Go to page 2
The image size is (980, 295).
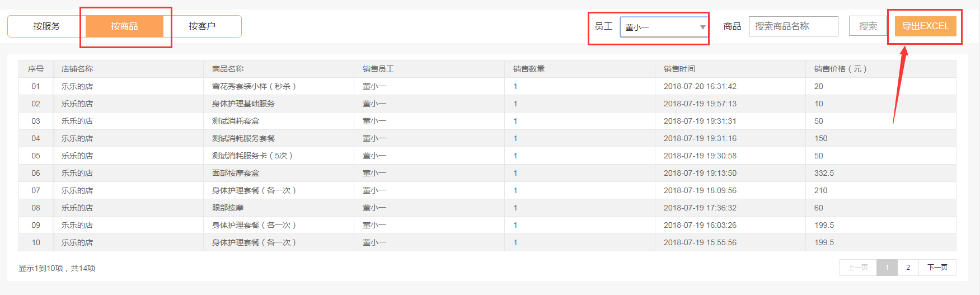point(908,268)
